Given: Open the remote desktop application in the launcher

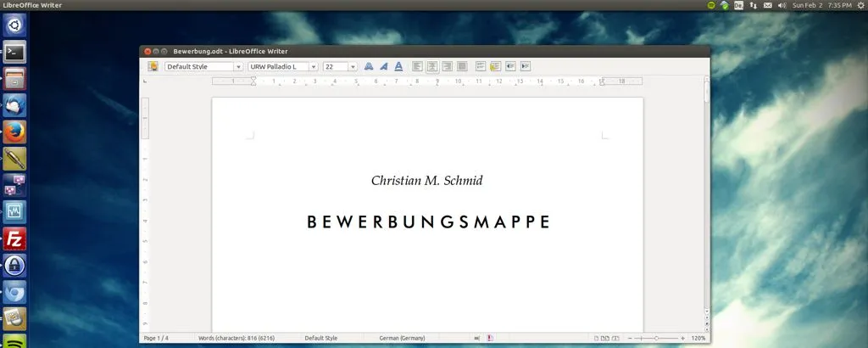Looking at the screenshot, I should (14, 185).
